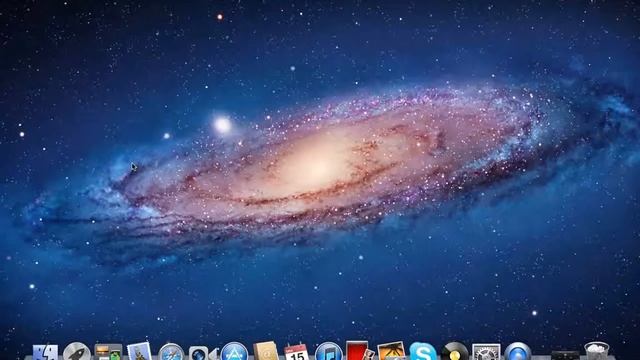Launch iTunes music note icon
This screenshot has height=360, width=640.
(x=329, y=351)
